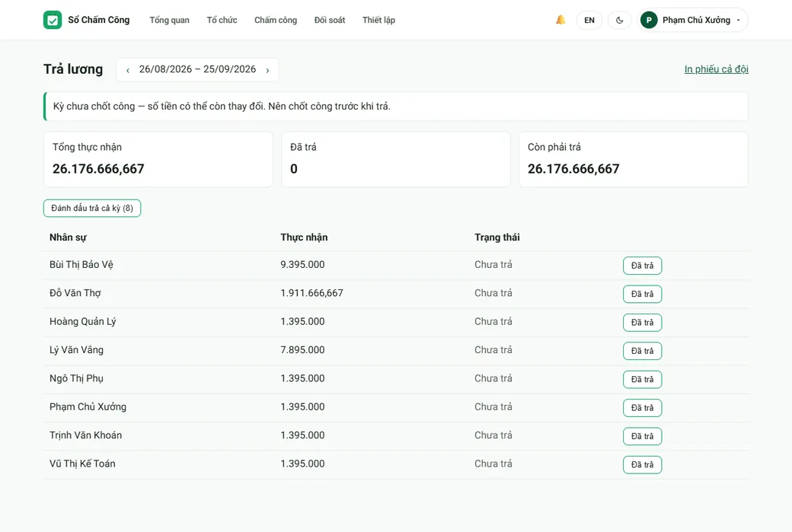Select name Trịnh Văn Khoán
This screenshot has width=792, height=532.
coord(85,435)
